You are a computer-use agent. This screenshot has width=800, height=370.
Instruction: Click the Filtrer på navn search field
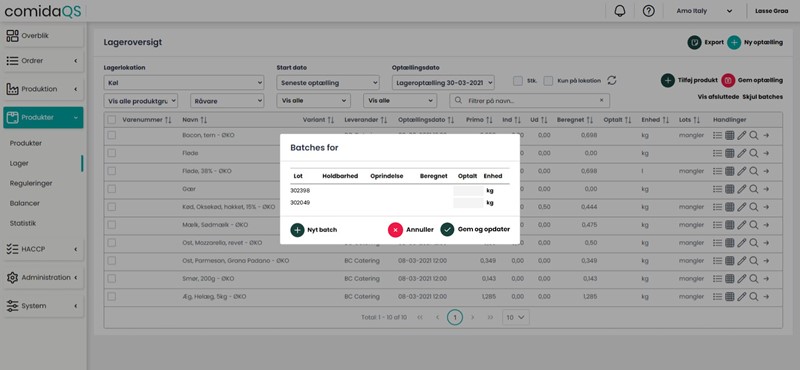529,101
